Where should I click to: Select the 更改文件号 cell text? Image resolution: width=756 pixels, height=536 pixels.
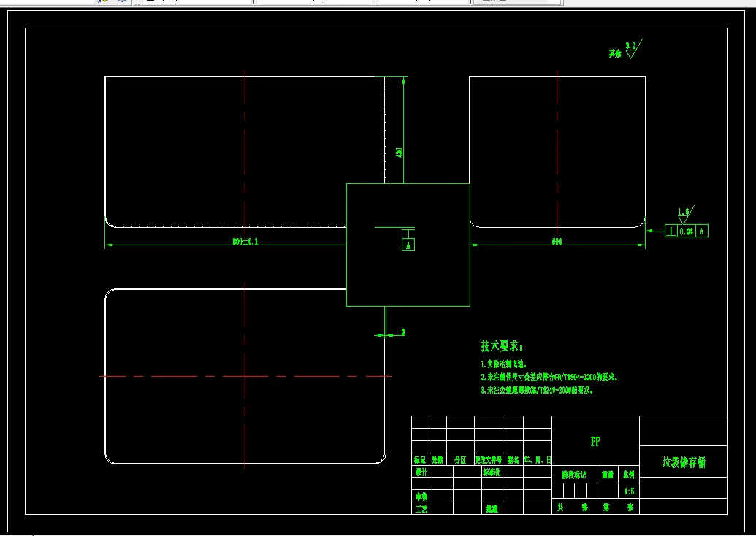coord(489,460)
